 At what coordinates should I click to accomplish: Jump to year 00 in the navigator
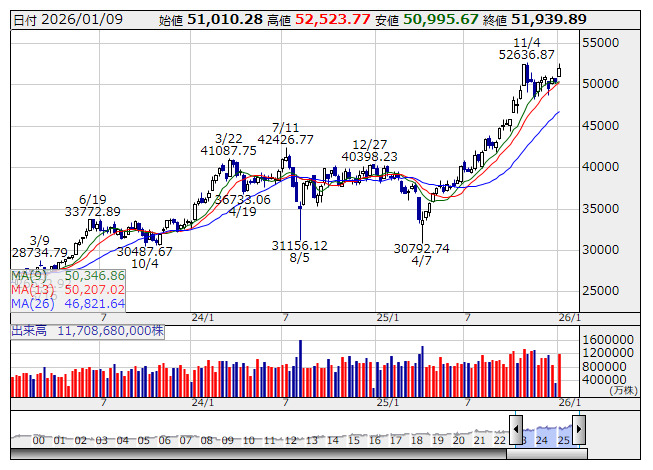[x=39, y=440]
